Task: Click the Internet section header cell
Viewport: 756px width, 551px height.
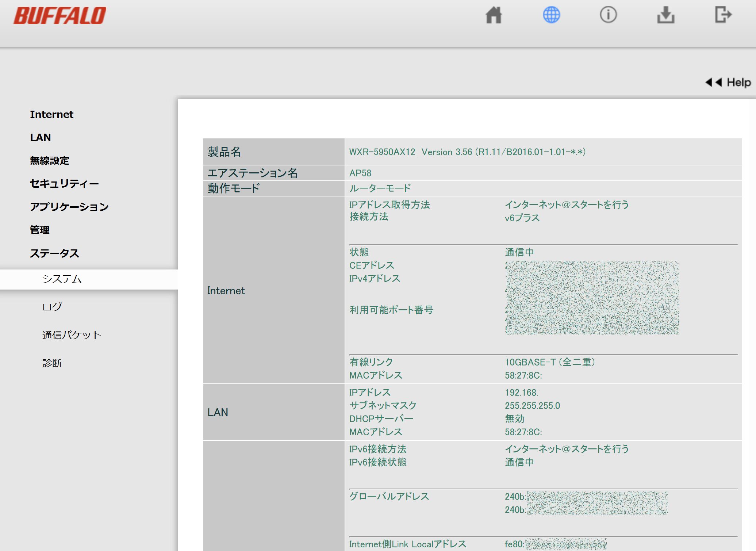Action: [x=274, y=290]
